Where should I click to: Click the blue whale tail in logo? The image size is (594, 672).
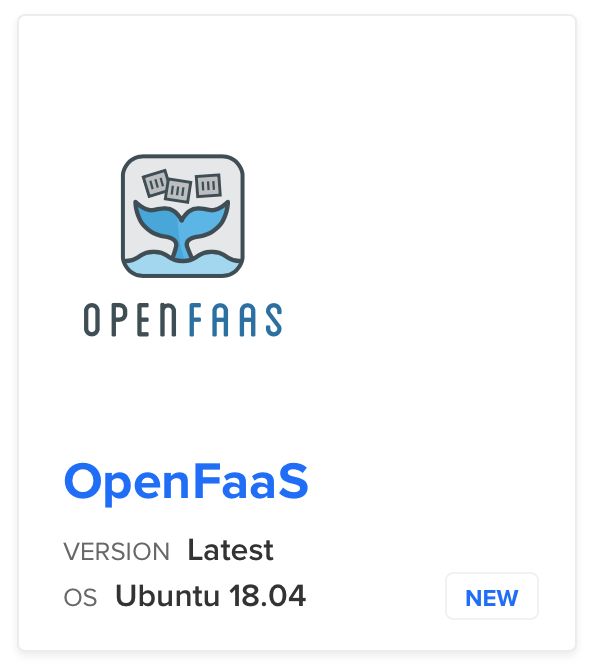pyautogui.click(x=182, y=229)
